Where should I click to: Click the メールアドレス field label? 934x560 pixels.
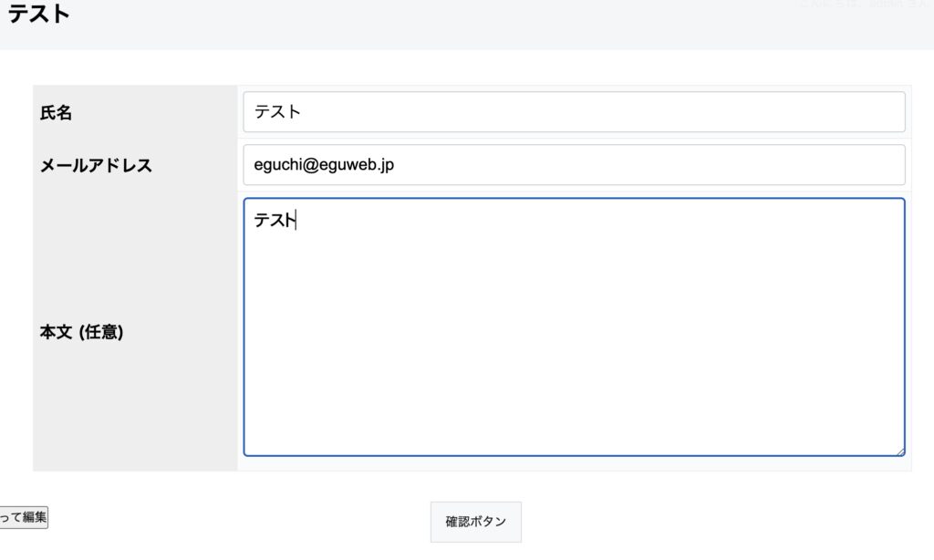(96, 166)
